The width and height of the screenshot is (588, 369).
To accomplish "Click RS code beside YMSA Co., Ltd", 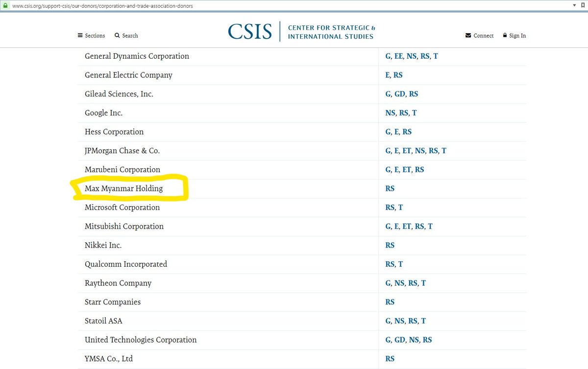I will pos(390,359).
